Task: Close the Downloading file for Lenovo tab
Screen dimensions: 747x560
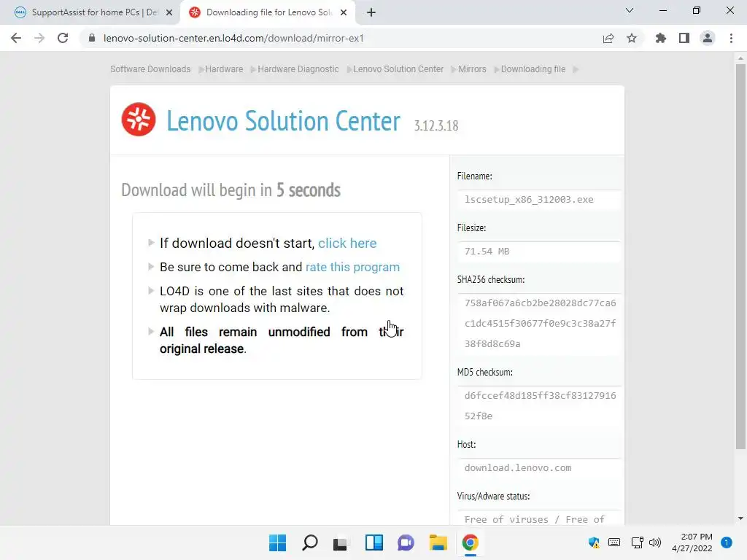Action: (x=344, y=12)
